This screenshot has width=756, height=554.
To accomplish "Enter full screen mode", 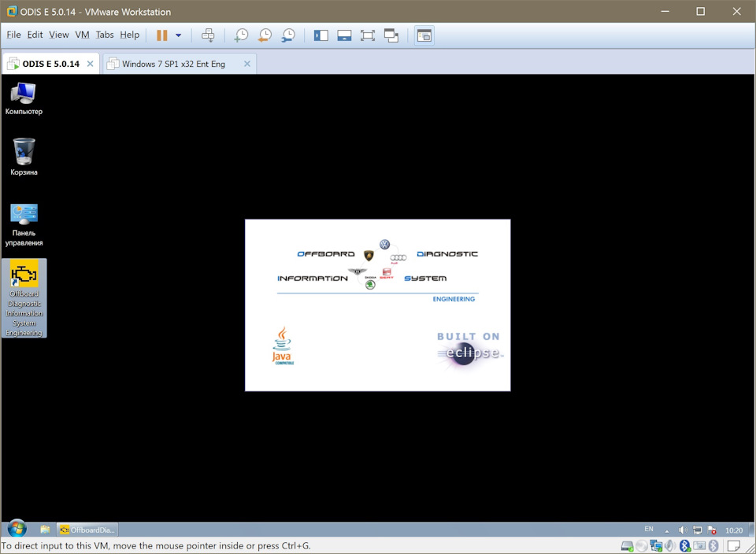I will 368,35.
